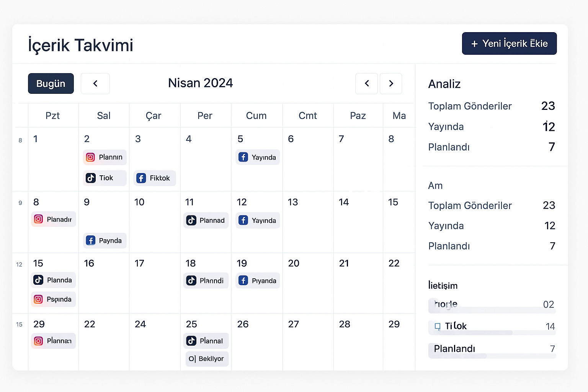588x392 pixels.
Task: Click the Tilok progress bar
Action: [x=492, y=333]
